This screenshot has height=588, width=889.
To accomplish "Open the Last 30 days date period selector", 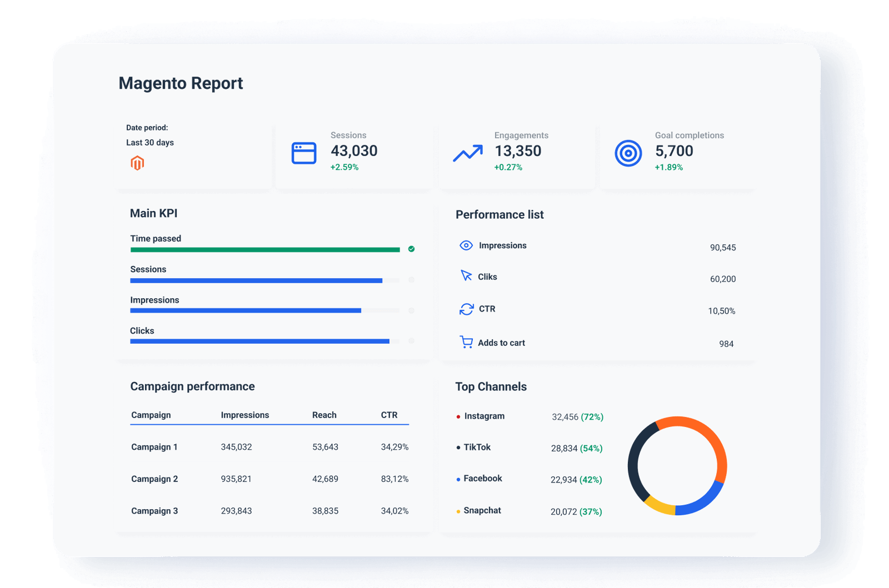I will click(149, 142).
